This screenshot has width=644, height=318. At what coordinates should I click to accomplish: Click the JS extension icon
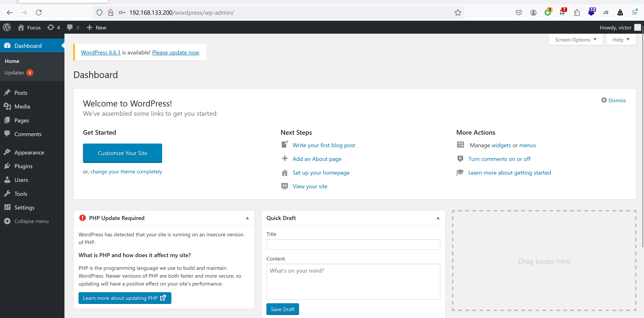tap(605, 13)
